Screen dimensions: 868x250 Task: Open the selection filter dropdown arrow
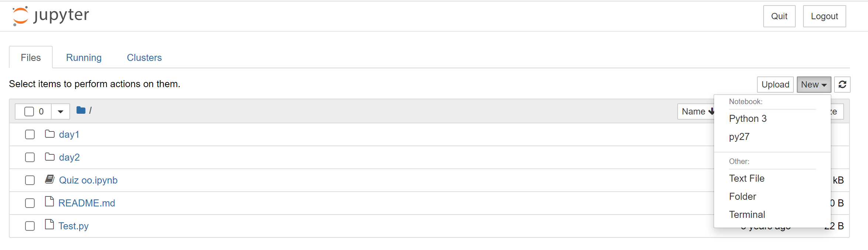coord(60,111)
